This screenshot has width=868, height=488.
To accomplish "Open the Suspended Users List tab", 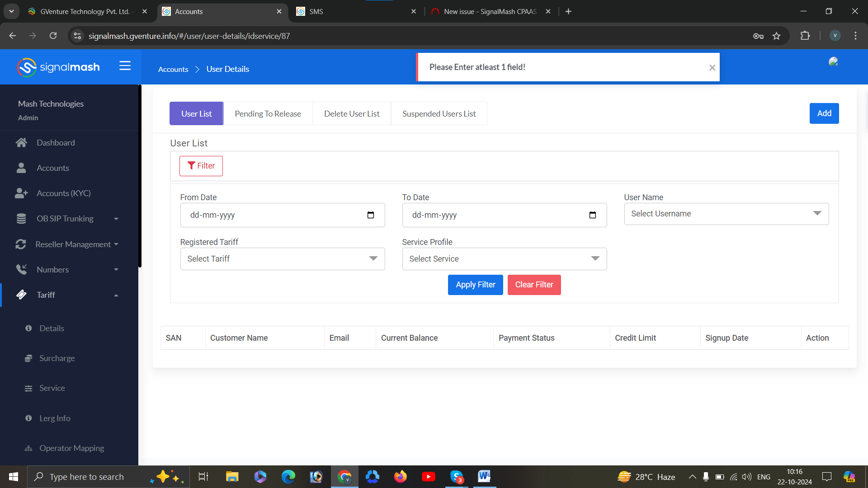I will [439, 114].
